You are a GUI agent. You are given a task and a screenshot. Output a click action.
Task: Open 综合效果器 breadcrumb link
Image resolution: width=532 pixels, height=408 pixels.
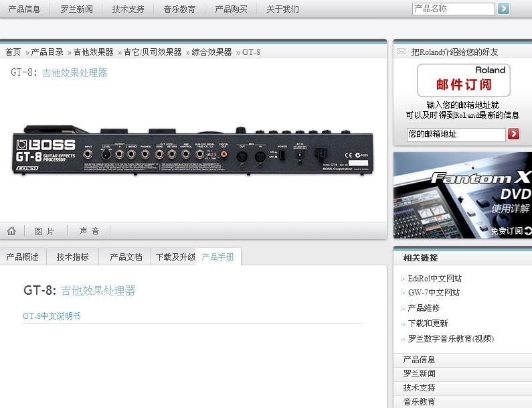(x=211, y=52)
